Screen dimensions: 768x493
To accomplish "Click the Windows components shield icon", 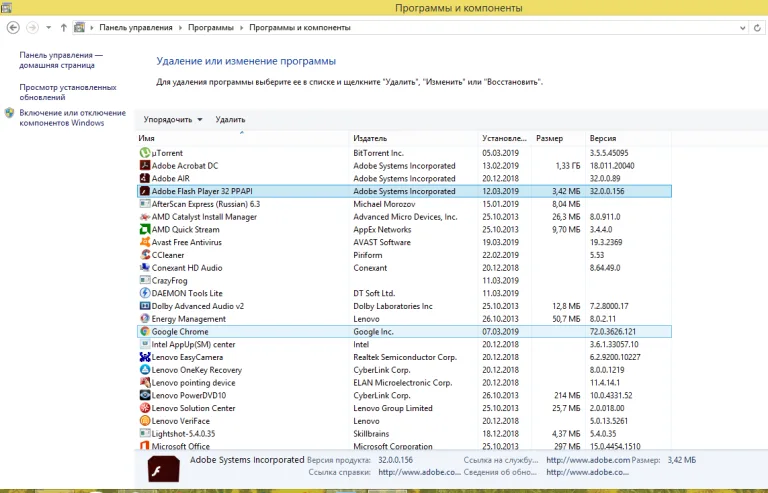I will pyautogui.click(x=9, y=113).
